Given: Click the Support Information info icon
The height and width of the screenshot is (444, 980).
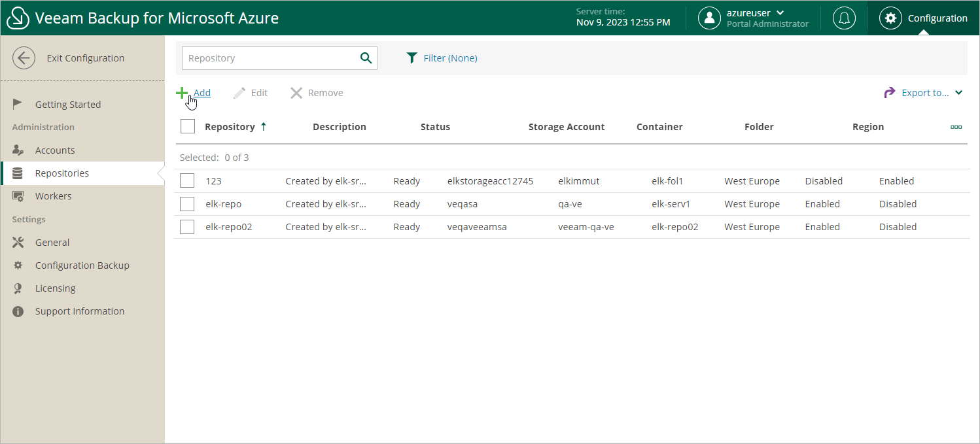Looking at the screenshot, I should coord(18,311).
